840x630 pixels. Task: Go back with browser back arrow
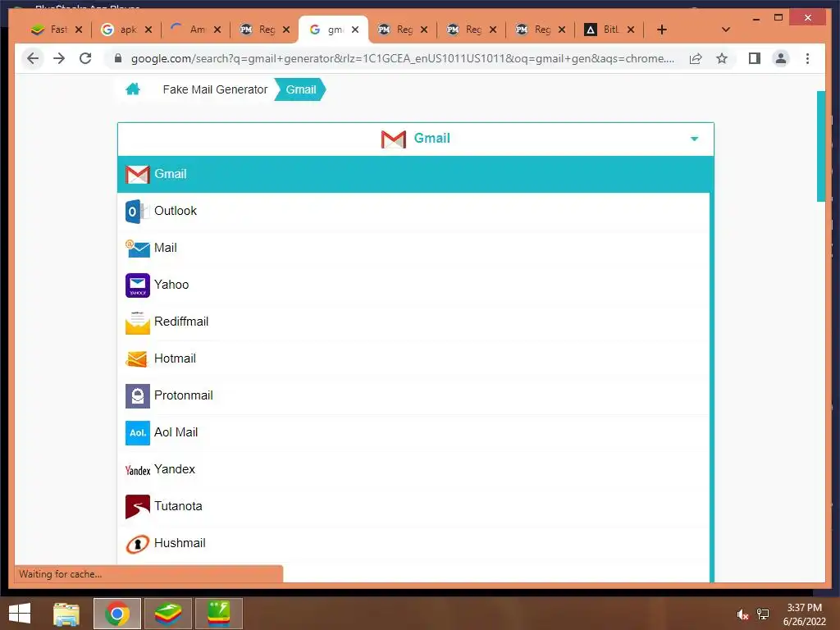tap(33, 58)
